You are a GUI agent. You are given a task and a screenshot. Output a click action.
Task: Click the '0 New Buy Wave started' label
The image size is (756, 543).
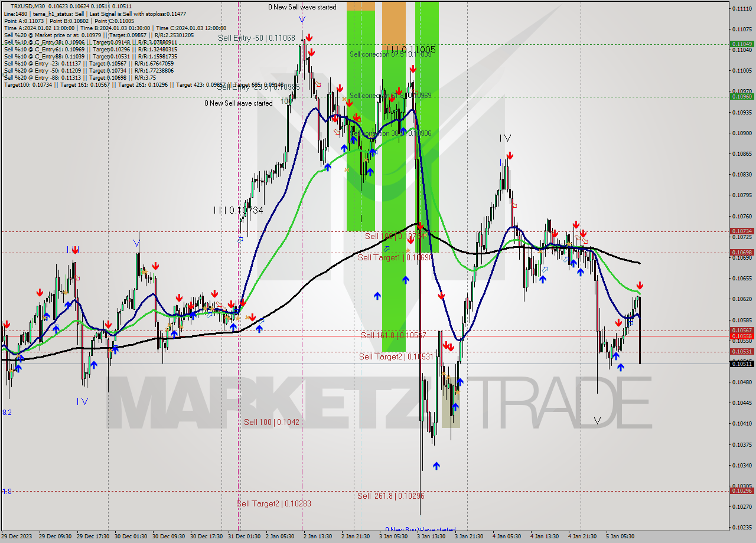(420, 529)
